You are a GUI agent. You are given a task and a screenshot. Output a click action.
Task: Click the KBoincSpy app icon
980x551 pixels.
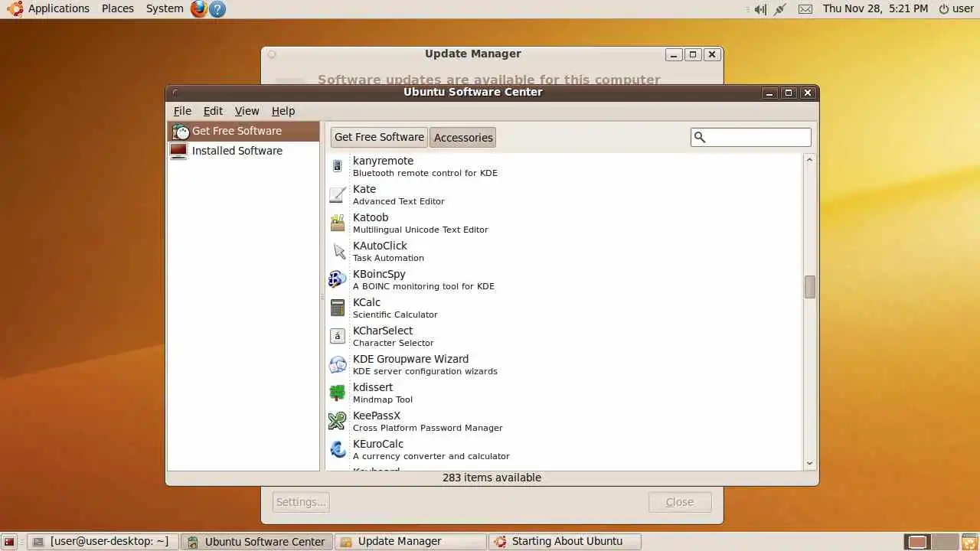(338, 279)
